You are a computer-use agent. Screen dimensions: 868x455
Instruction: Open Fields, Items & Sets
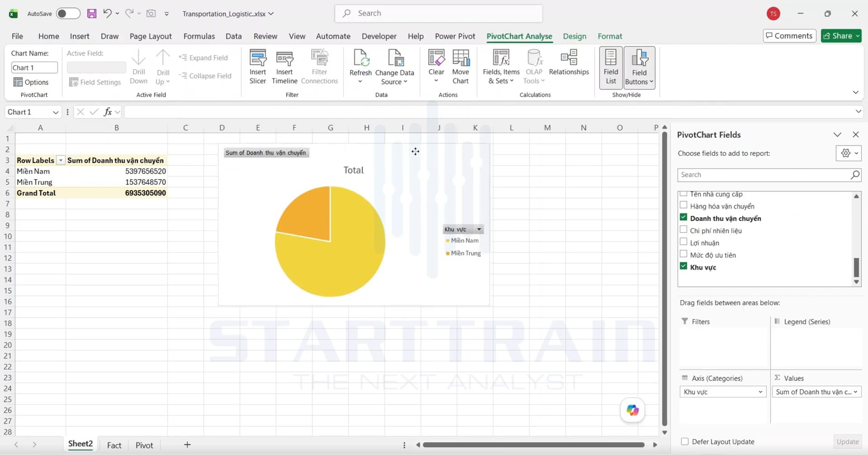coord(501,67)
